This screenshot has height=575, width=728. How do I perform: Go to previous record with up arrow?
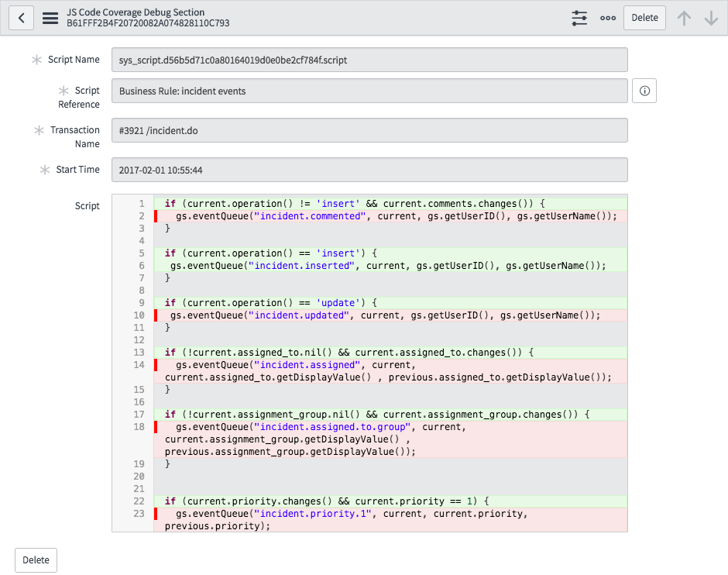point(684,18)
